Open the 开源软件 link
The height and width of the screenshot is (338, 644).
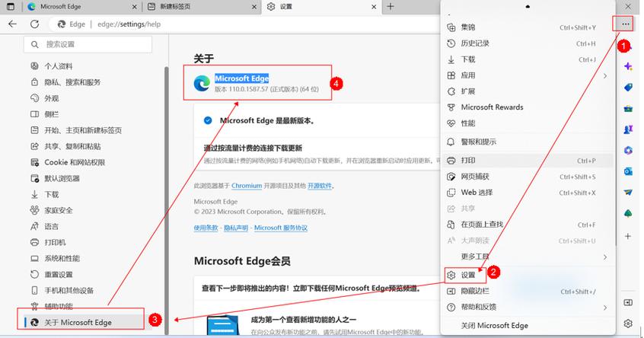320,186
